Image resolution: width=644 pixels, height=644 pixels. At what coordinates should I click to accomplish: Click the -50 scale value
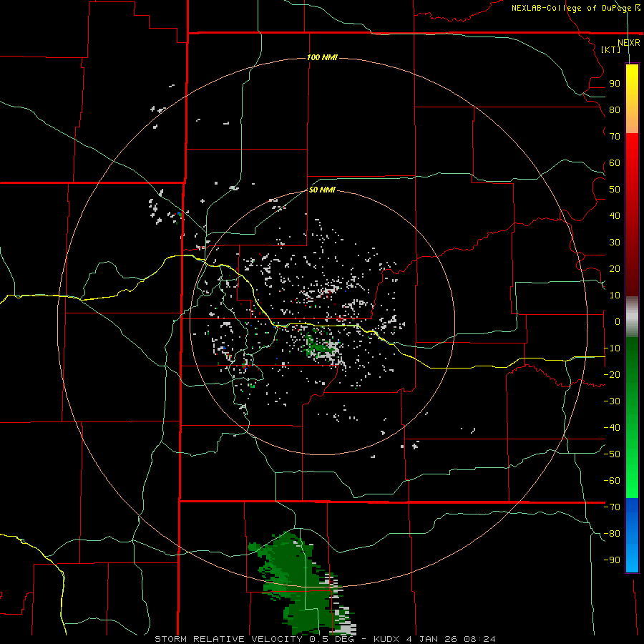pos(612,454)
